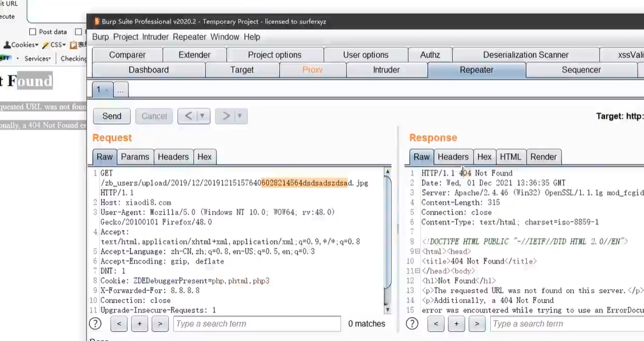Switch to the Comparer tab

pyautogui.click(x=128, y=55)
